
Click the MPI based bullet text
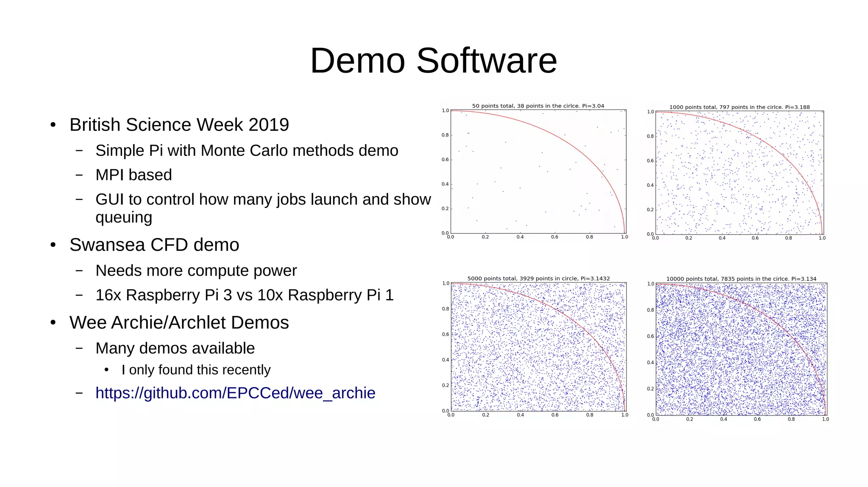tap(134, 175)
